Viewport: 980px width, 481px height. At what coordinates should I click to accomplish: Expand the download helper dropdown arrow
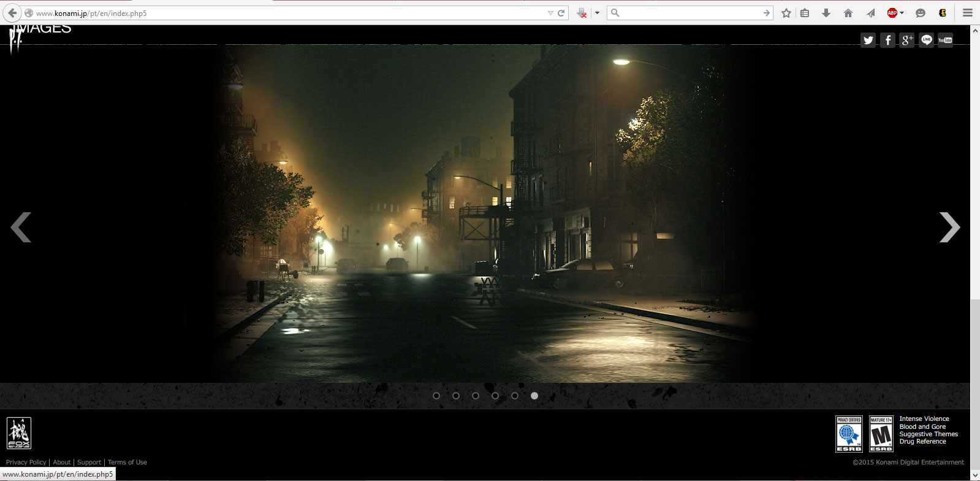click(x=597, y=13)
